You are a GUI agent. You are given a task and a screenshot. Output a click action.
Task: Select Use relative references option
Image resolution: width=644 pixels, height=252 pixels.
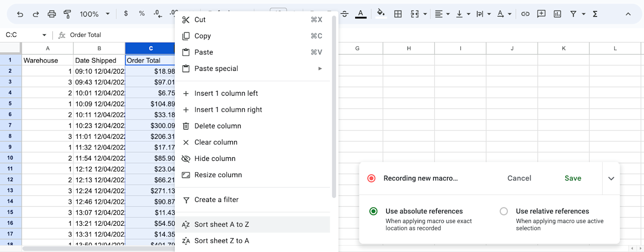504,212
